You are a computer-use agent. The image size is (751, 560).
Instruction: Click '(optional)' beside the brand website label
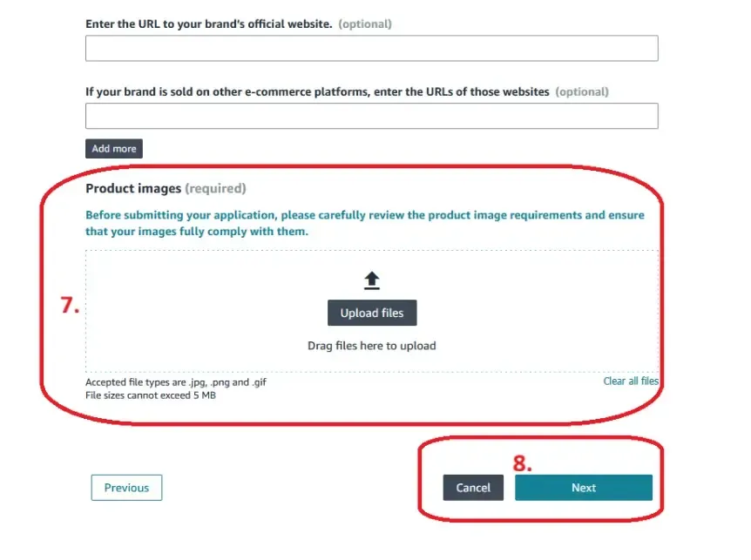364,24
